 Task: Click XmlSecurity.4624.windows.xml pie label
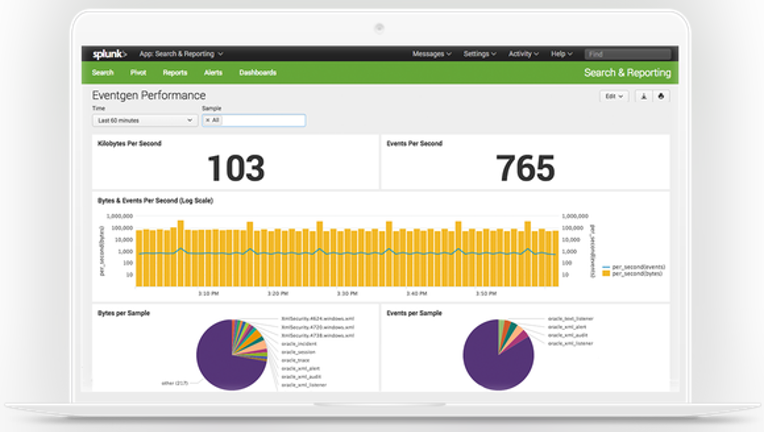coord(318,319)
